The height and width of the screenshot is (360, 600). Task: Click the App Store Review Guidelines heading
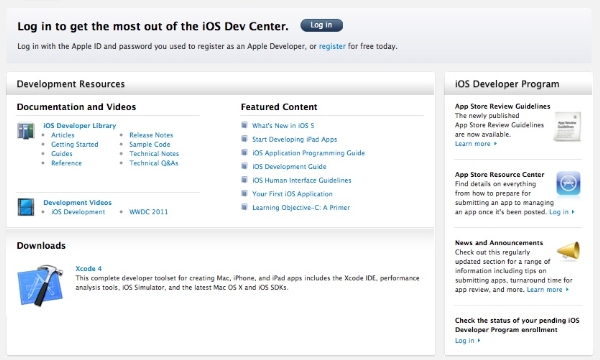tap(502, 106)
